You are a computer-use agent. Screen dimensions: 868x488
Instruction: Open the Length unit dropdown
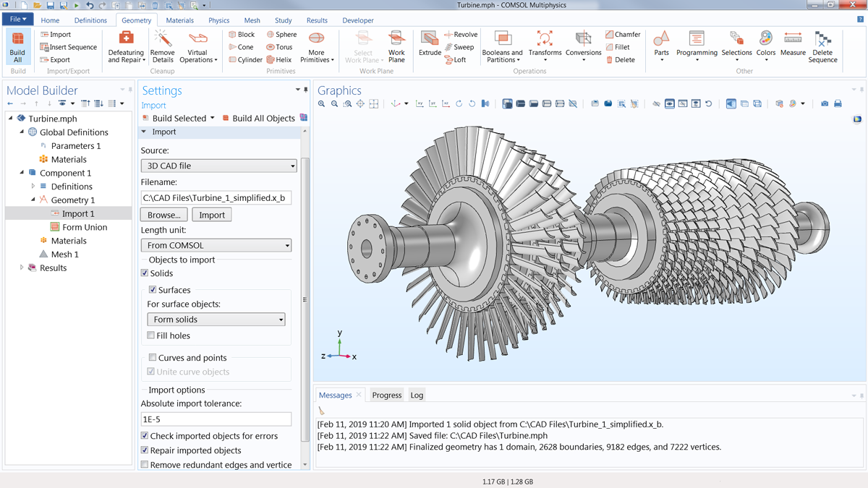(x=216, y=245)
